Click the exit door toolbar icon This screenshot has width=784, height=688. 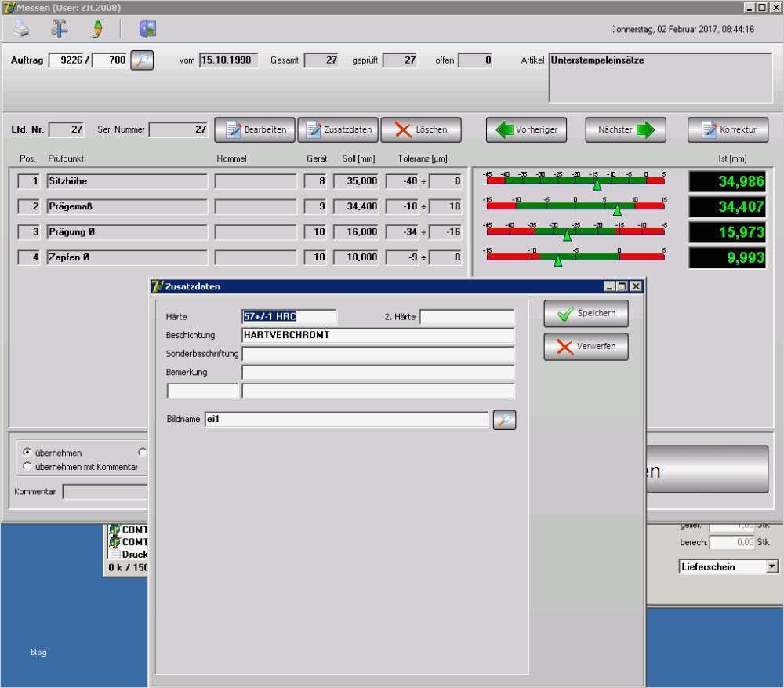(147, 28)
